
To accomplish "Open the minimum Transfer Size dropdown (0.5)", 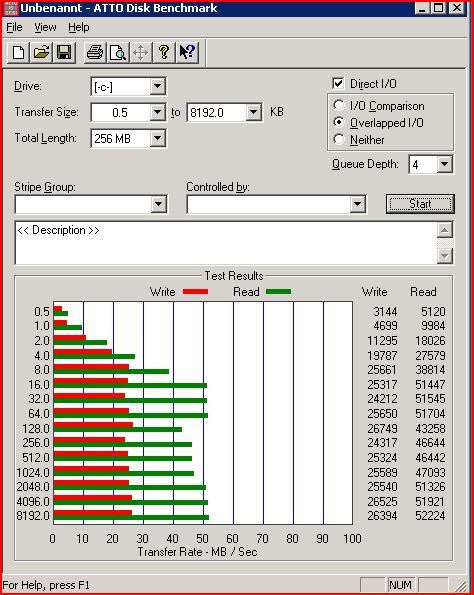I will coord(157,112).
